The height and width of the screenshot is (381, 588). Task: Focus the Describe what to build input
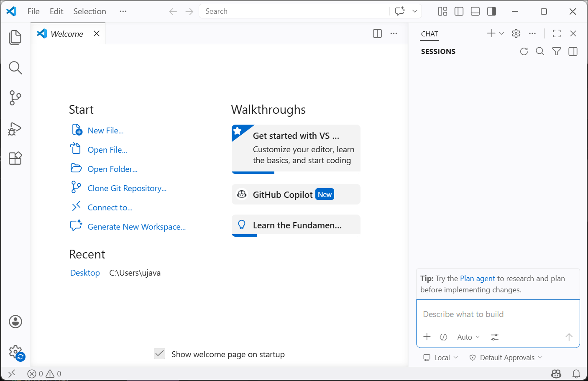498,315
